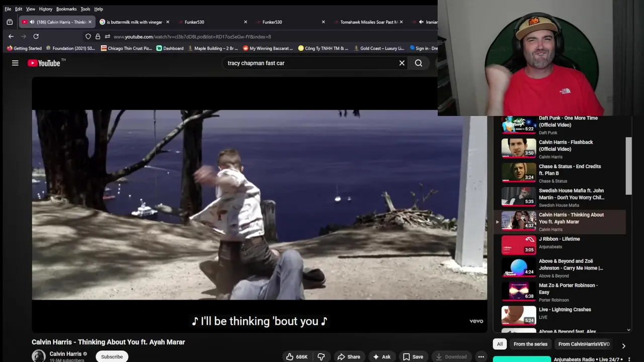Open Anjunabeats Radio options three dots
Image resolution: width=644 pixels, height=362 pixels.
point(629,359)
